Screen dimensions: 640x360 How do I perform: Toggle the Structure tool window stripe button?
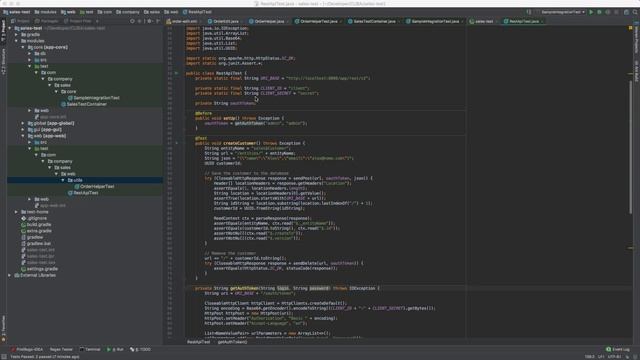(3, 61)
